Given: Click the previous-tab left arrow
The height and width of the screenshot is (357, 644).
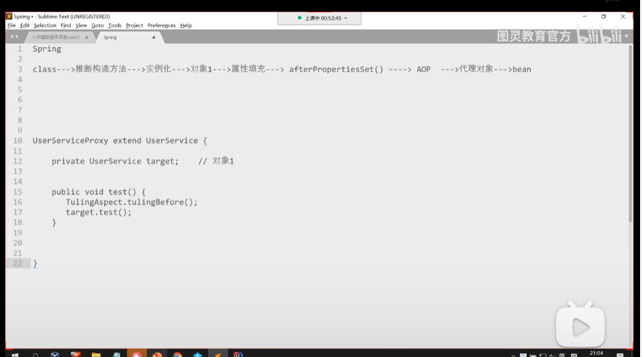Looking at the screenshot, I should tap(12, 37).
